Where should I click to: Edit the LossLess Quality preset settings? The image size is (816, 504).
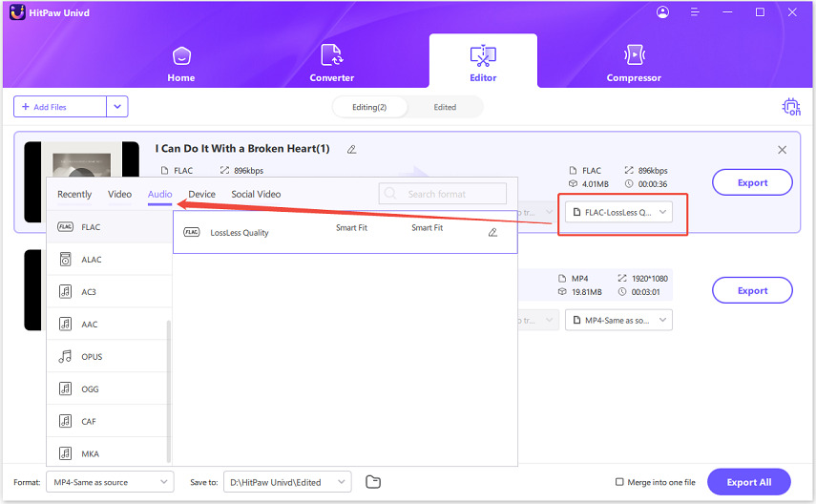(492, 232)
